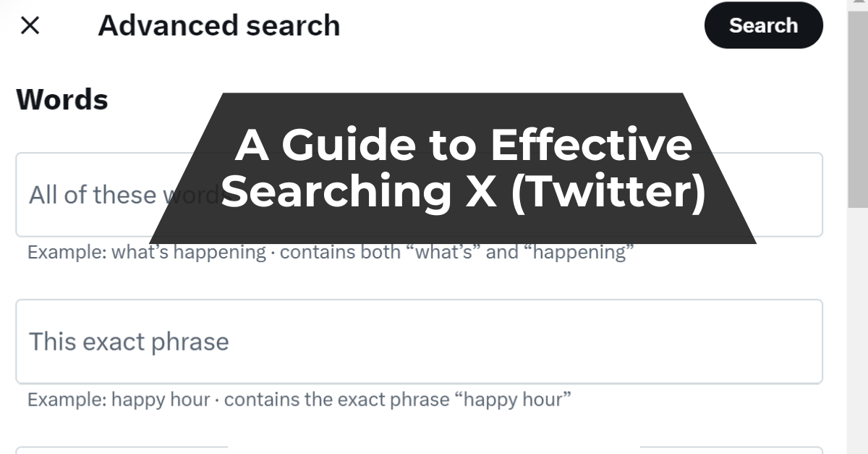Click the dark Search pill button
The image size is (868, 454).
coord(763,25)
